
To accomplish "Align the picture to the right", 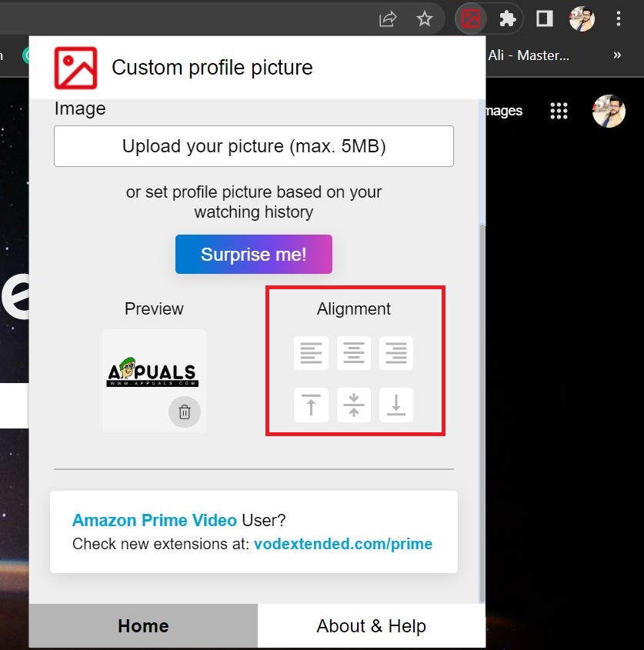I will 396,353.
